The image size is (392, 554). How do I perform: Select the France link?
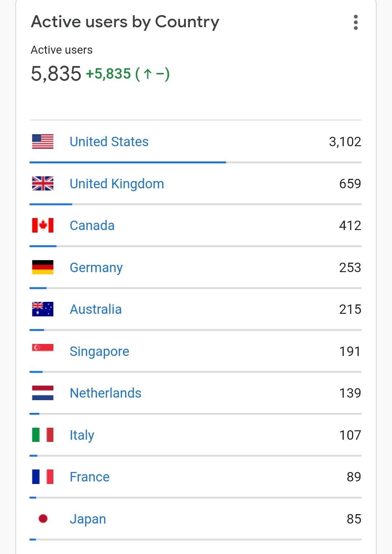(89, 477)
